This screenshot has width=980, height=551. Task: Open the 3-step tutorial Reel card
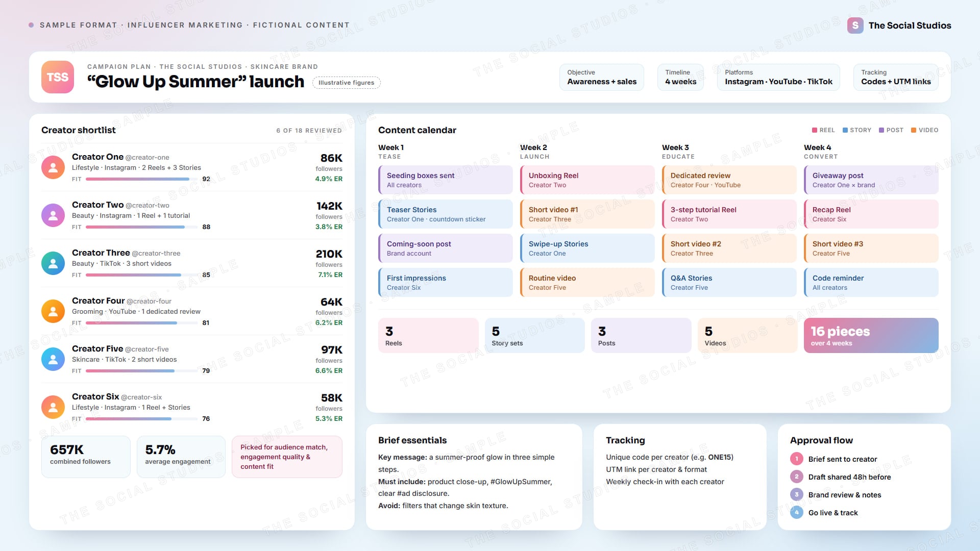pyautogui.click(x=729, y=214)
